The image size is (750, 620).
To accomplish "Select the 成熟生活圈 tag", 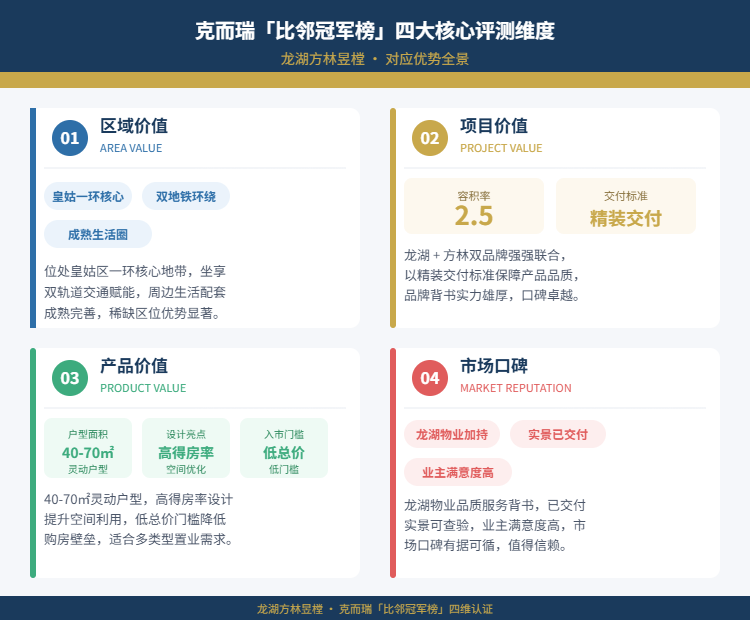I will click(98, 234).
